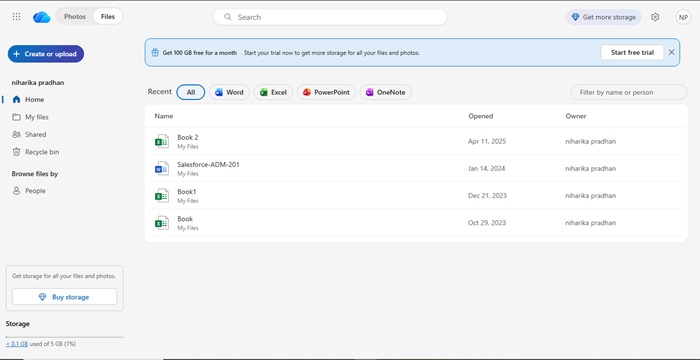Click Get more storage button

(x=604, y=17)
